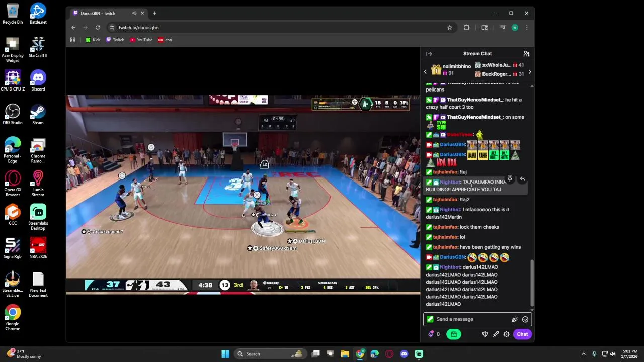Open the clock showing 5:01 PM
This screenshot has height=362, width=644.
pyautogui.click(x=630, y=354)
